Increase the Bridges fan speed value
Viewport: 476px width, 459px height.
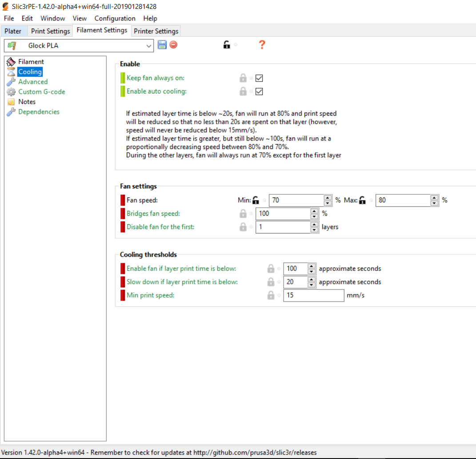(x=314, y=211)
